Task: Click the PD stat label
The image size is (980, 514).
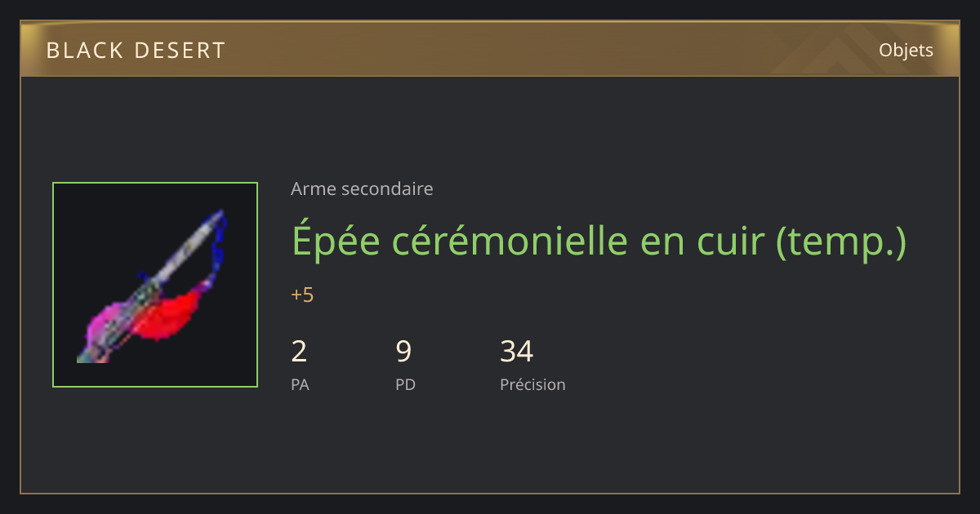Action: pyautogui.click(x=405, y=384)
